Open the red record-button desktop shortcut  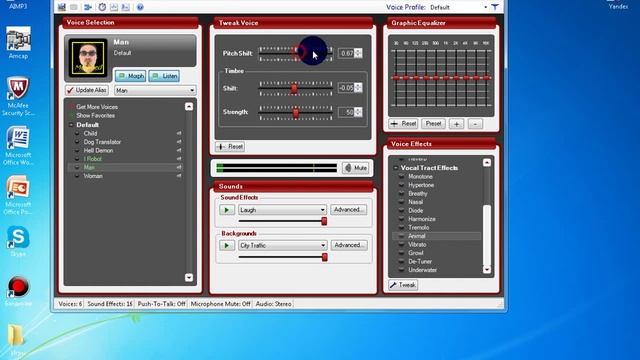click(18, 291)
